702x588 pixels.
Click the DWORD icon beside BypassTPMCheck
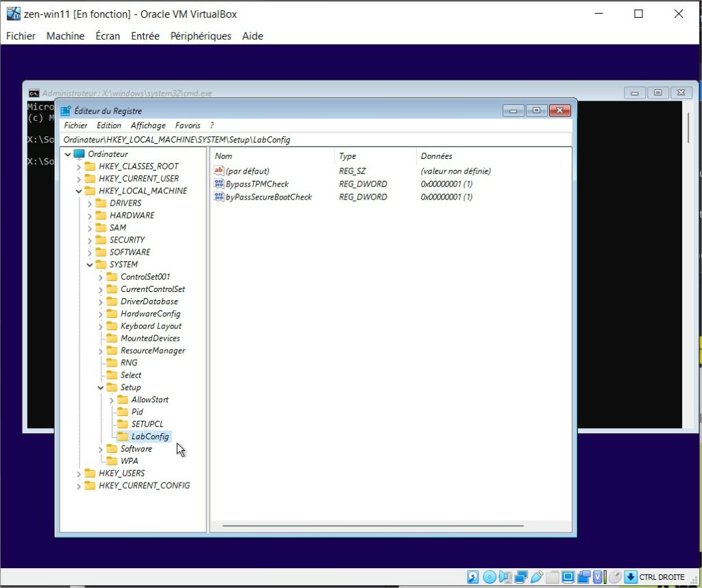point(219,184)
